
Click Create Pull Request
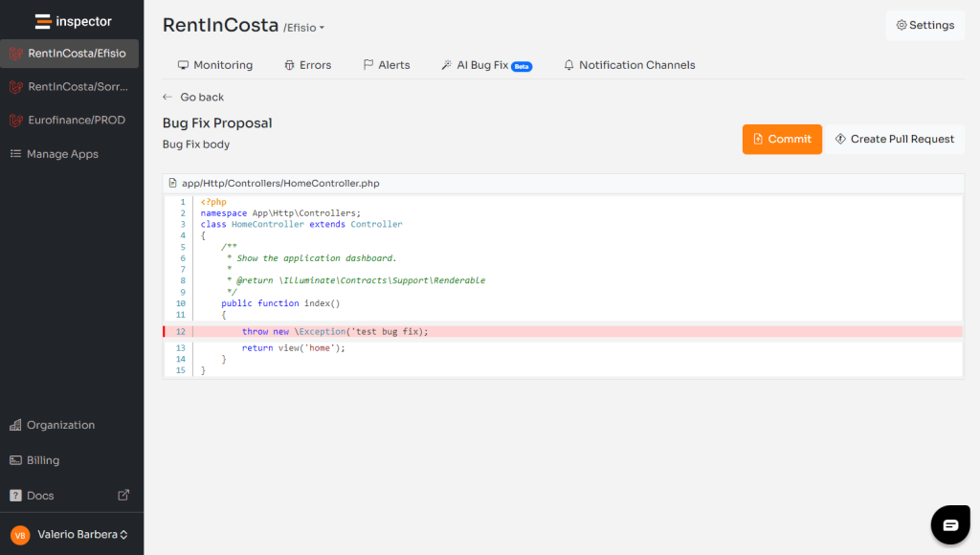click(x=895, y=139)
